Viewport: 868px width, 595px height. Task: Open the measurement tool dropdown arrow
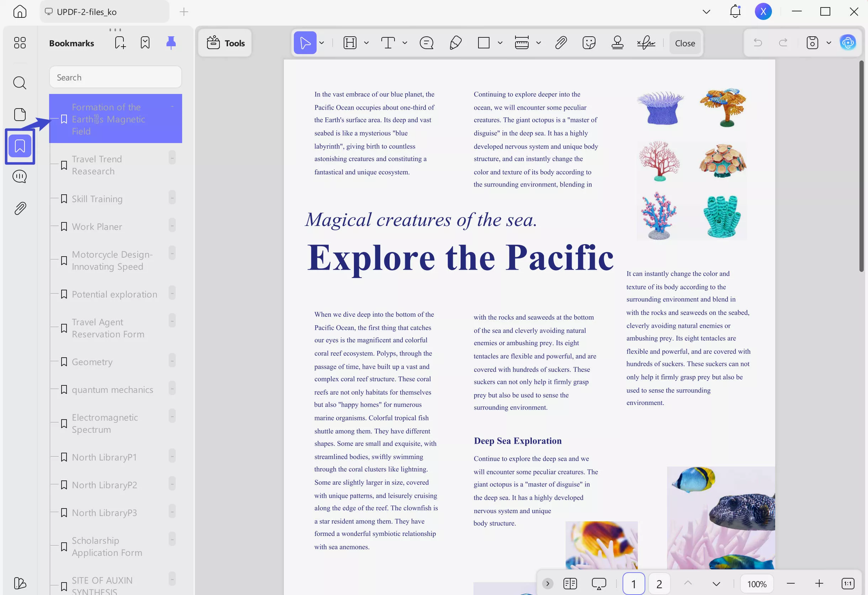539,43
